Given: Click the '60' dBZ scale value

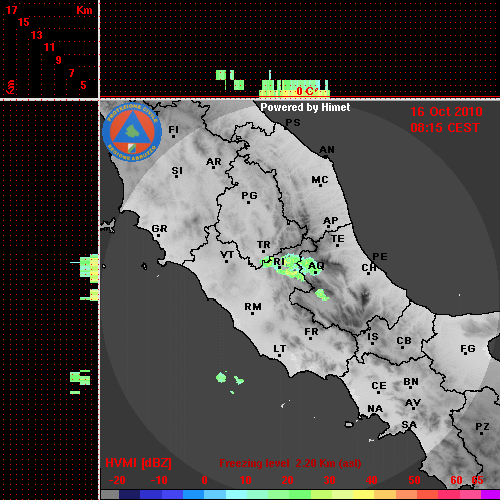Looking at the screenshot, I should (456, 480).
